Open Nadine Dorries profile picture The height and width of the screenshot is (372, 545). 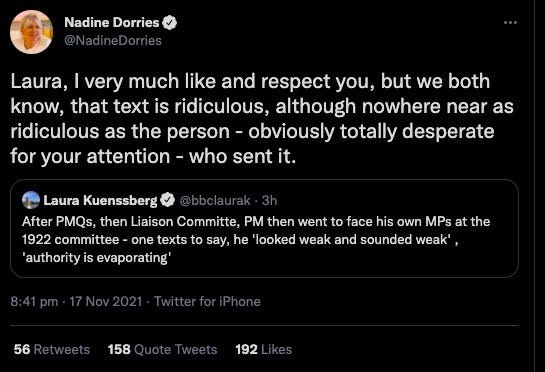[32, 32]
